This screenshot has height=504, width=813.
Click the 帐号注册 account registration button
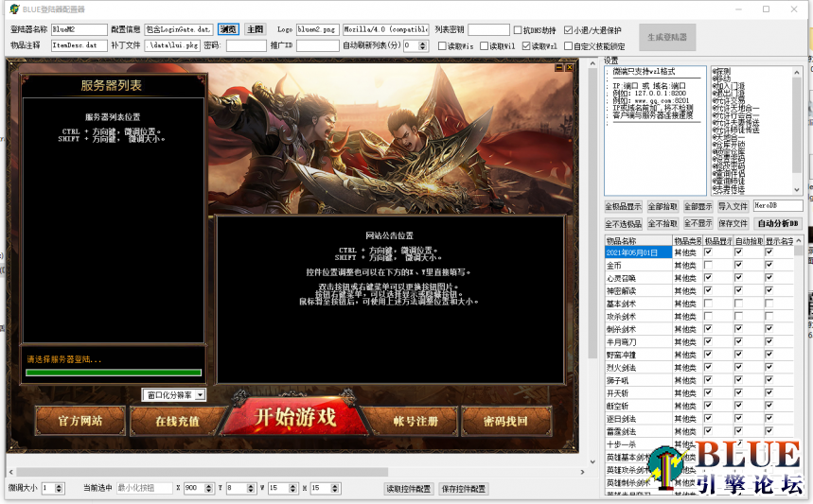(415, 421)
